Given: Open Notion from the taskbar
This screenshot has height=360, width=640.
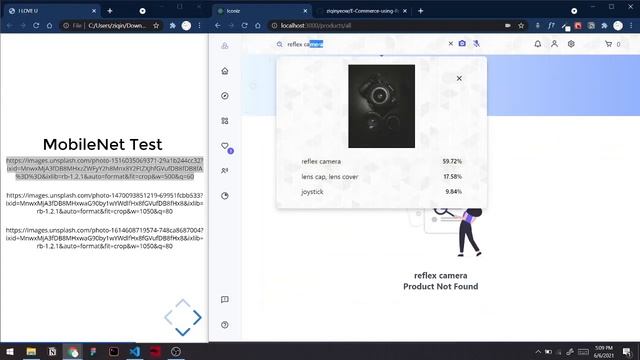Looking at the screenshot, I should coord(52,351).
